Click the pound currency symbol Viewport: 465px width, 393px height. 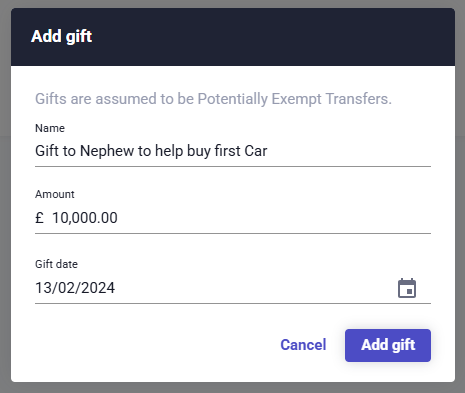coord(39,218)
